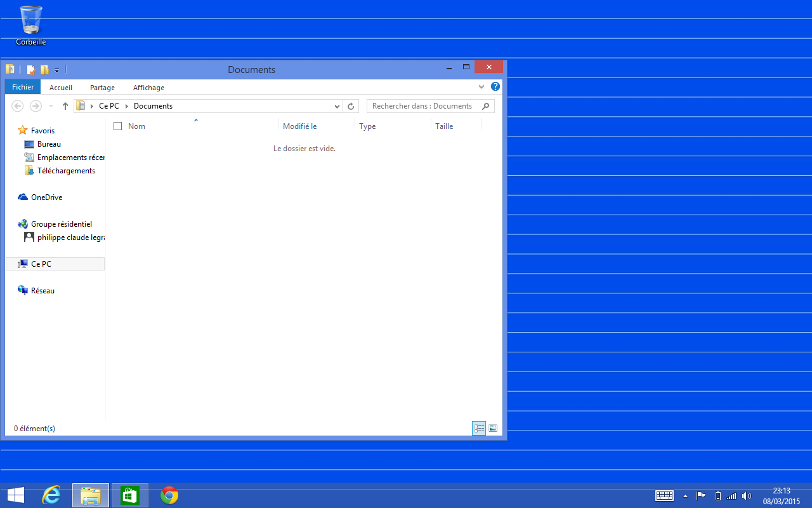Image resolution: width=812 pixels, height=508 pixels.
Task: Show hidden tray icons arrow
Action: click(685, 496)
